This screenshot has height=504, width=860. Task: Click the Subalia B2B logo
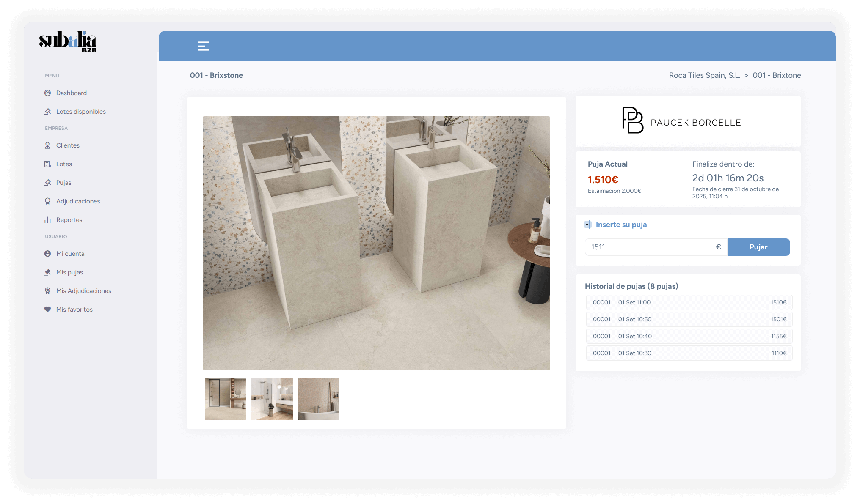[68, 42]
